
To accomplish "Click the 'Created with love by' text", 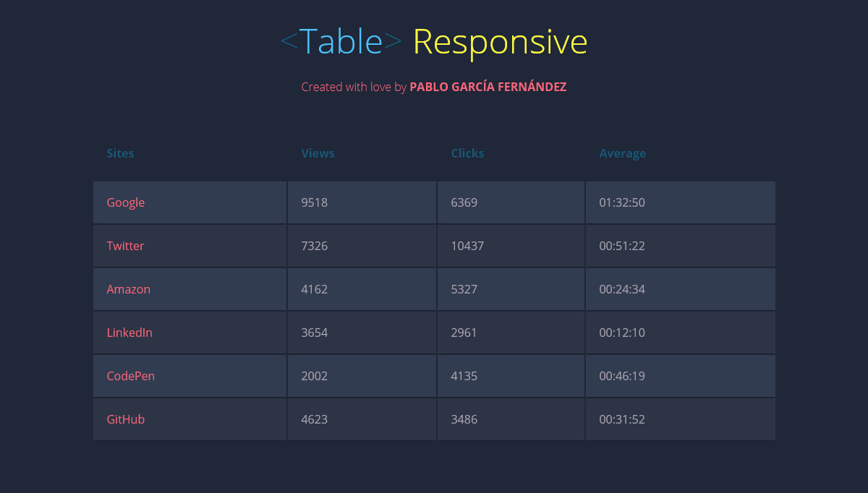I will point(354,87).
